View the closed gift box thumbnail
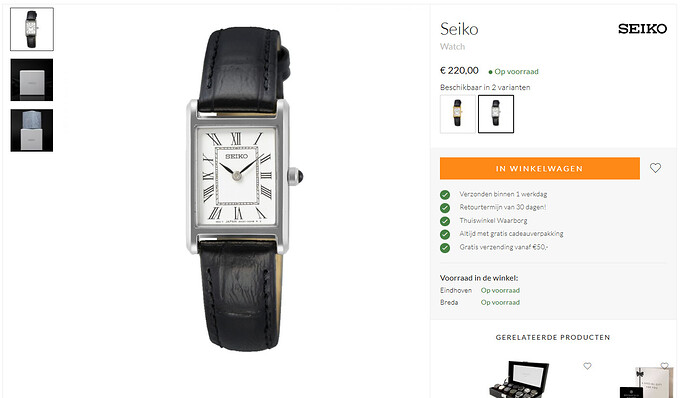Image resolution: width=690 pixels, height=398 pixels. [32, 80]
